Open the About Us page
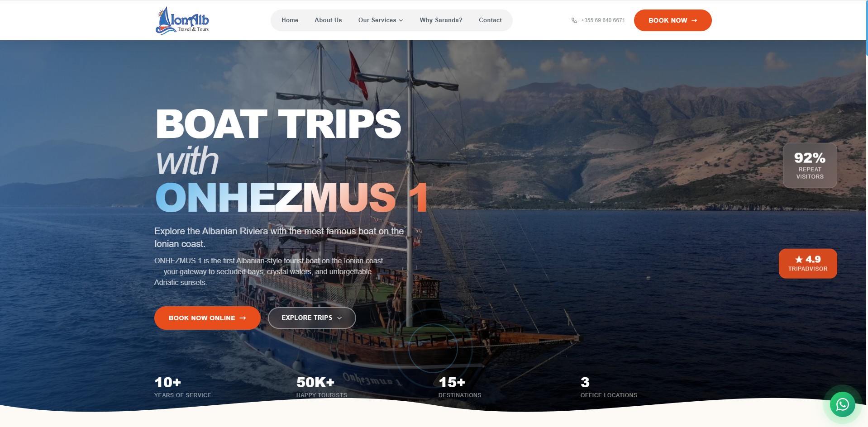 pyautogui.click(x=328, y=20)
